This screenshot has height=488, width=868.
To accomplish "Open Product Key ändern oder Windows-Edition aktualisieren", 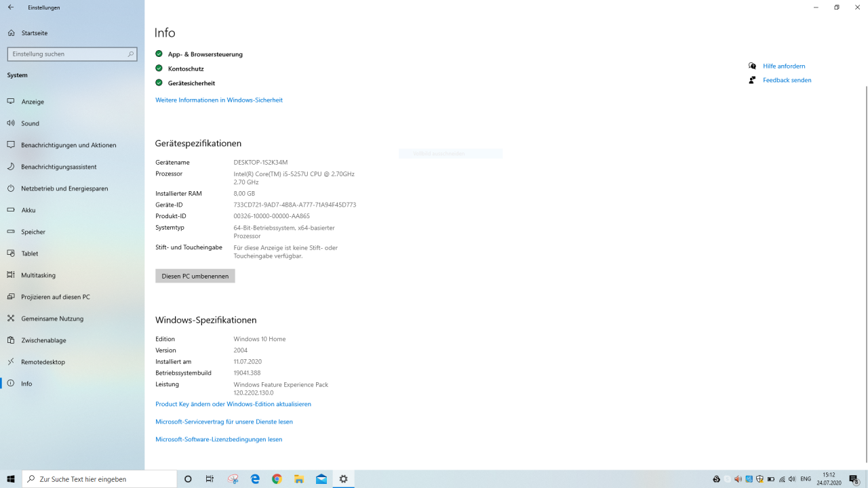I will click(x=233, y=404).
